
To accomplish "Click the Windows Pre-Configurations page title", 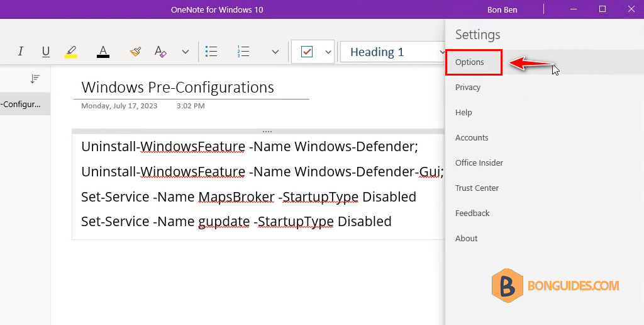I will (177, 87).
